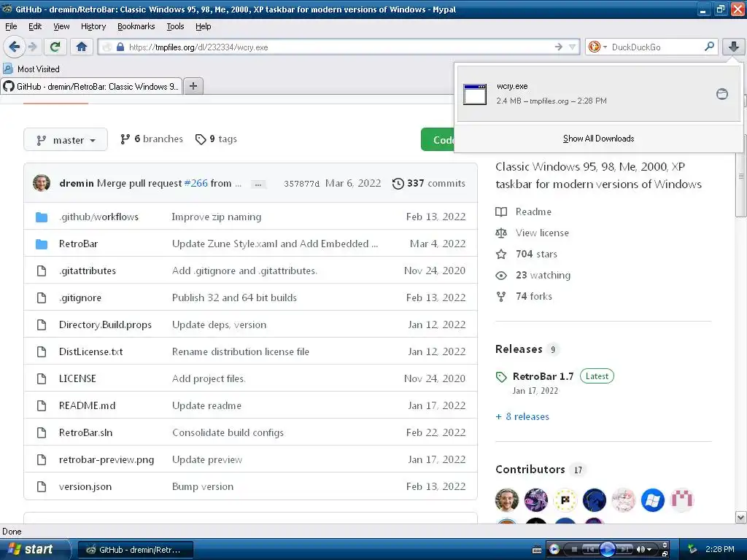Screen dimensions: 747x560
Task: Open the .github/workflows folder
Action: pyautogui.click(x=98, y=217)
